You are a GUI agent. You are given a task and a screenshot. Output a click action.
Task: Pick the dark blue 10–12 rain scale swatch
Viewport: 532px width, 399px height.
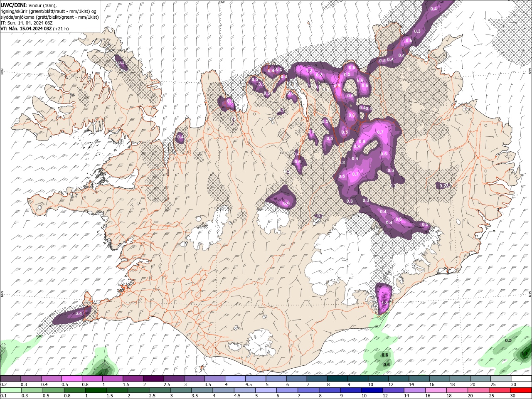(x=371, y=390)
